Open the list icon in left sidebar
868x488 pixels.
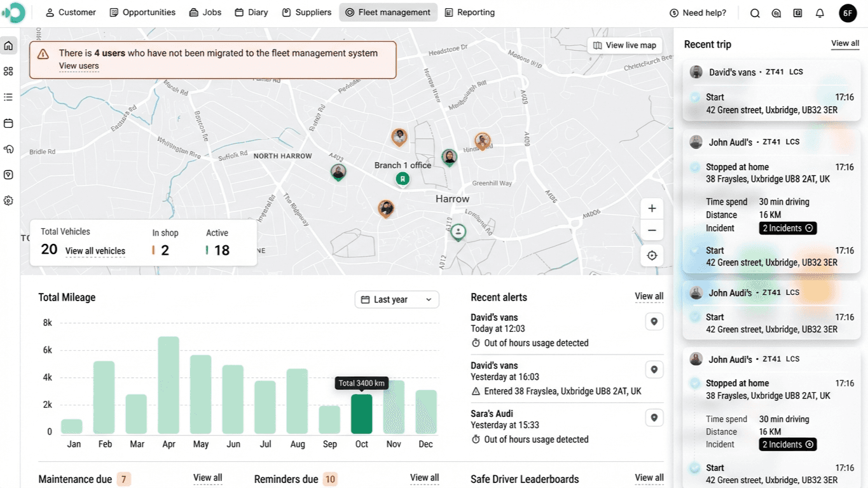(8, 97)
